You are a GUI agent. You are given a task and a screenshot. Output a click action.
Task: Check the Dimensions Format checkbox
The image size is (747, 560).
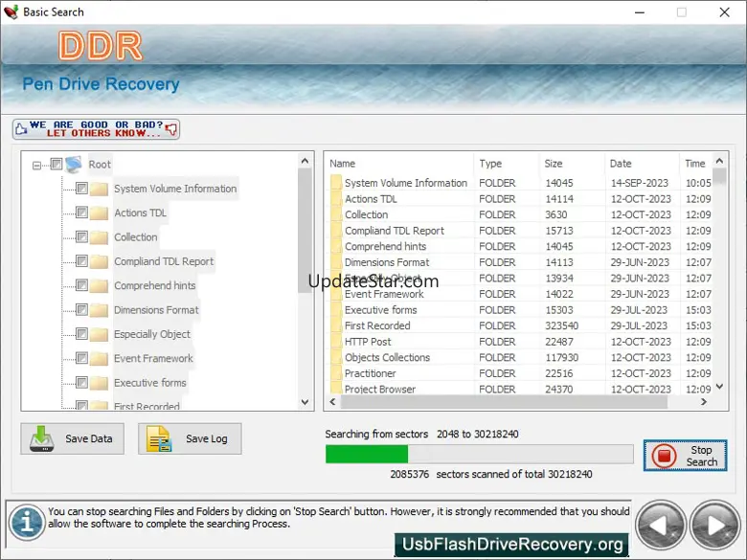(81, 309)
